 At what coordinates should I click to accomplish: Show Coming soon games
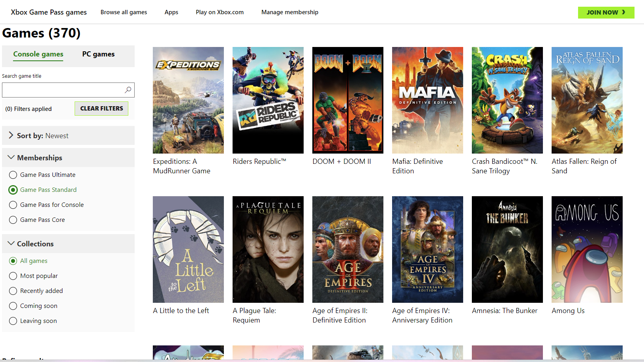(x=13, y=306)
